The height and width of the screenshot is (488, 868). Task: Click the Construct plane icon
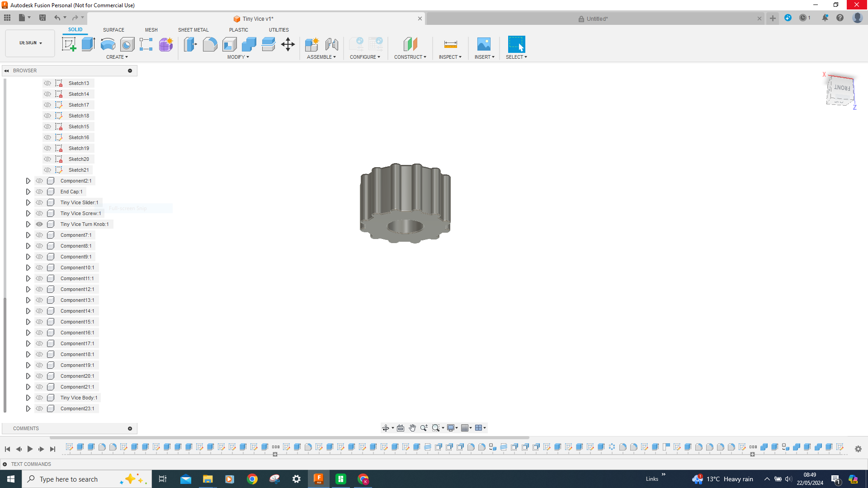[410, 44]
